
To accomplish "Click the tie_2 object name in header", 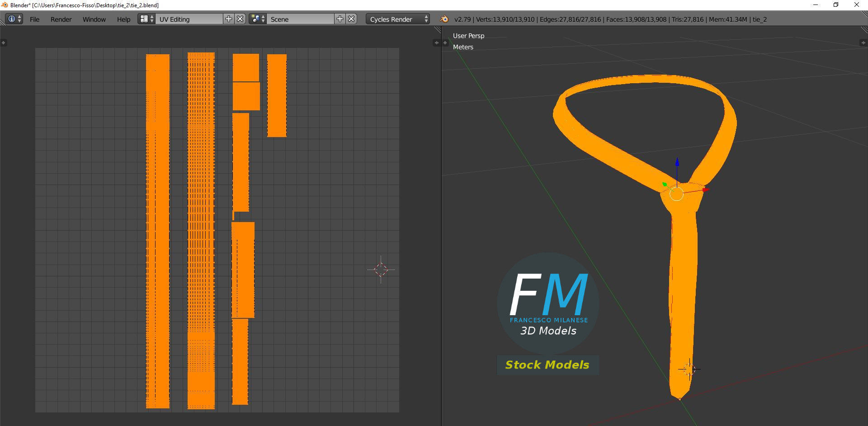I will click(x=760, y=19).
